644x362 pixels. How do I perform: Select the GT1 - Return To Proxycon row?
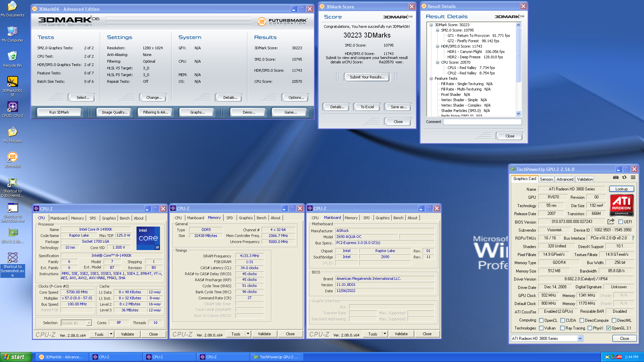click(x=479, y=36)
